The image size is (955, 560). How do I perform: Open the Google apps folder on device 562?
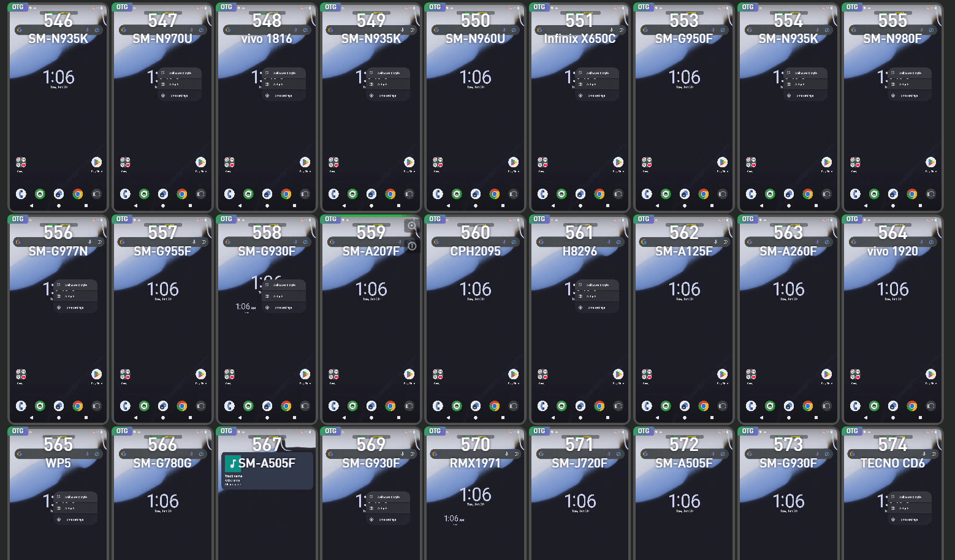pos(647,374)
